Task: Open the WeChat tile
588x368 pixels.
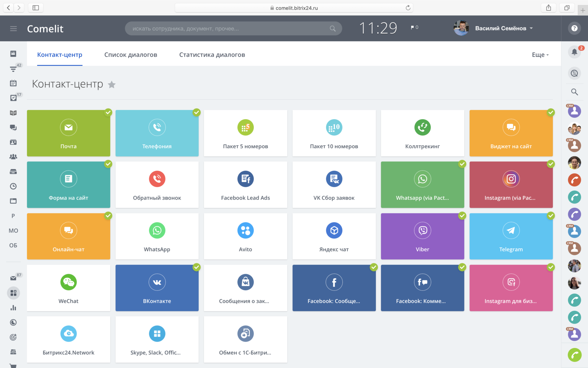Action: click(x=69, y=288)
